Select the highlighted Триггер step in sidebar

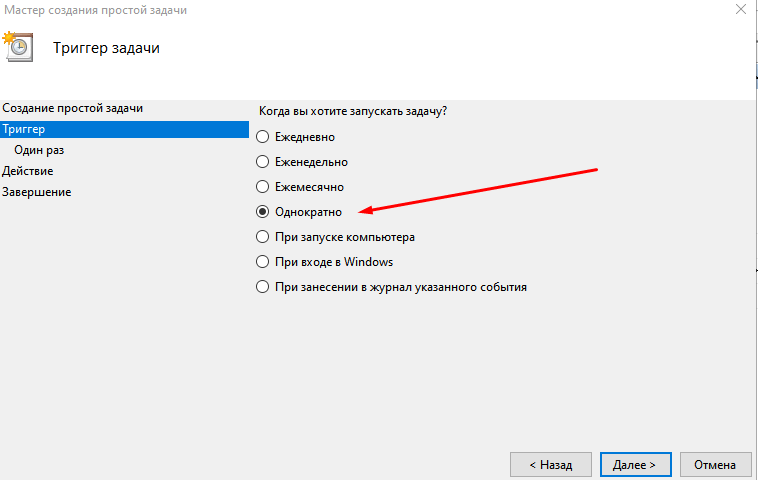click(x=24, y=129)
